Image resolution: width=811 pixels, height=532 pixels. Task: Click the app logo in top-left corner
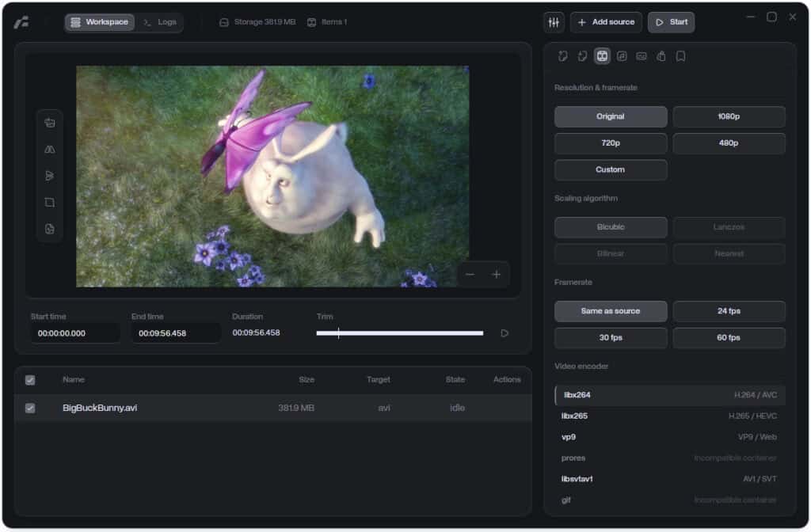coord(21,22)
